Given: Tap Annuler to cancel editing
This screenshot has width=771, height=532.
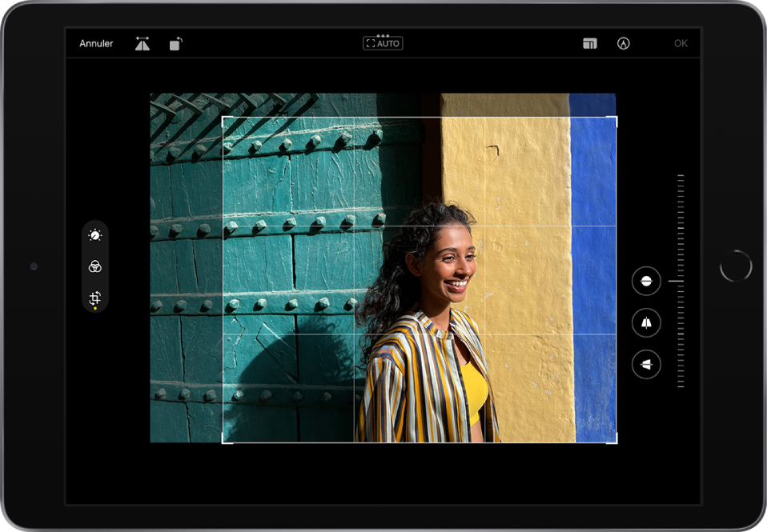Looking at the screenshot, I should click(x=96, y=43).
